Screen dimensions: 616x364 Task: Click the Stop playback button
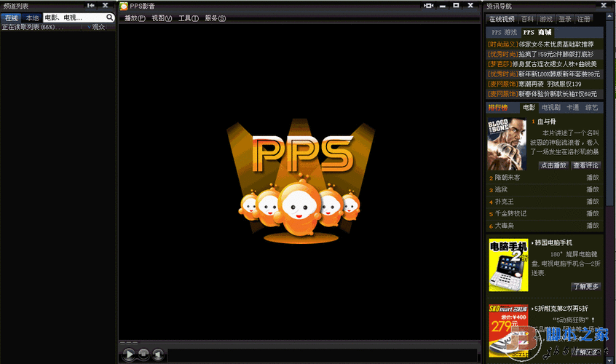pyautogui.click(x=144, y=355)
